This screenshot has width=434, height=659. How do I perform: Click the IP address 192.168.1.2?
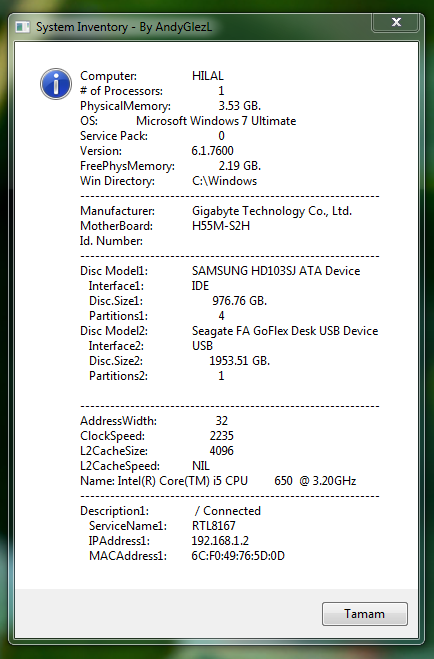click(220, 541)
